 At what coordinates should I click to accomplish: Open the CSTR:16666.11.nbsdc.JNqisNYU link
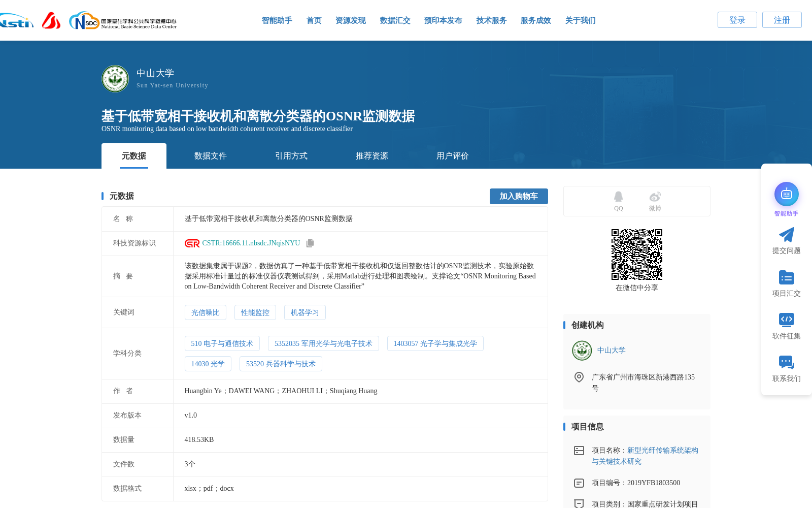tap(251, 243)
